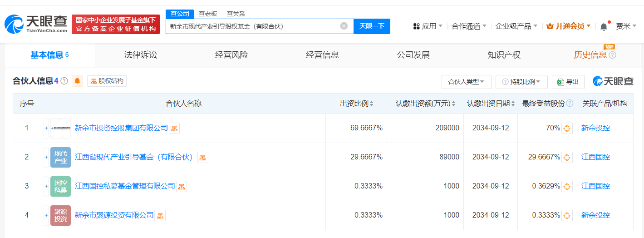The image size is (644, 238).
Task: Switch to the 法律诉讼 tab
Action: (141, 55)
